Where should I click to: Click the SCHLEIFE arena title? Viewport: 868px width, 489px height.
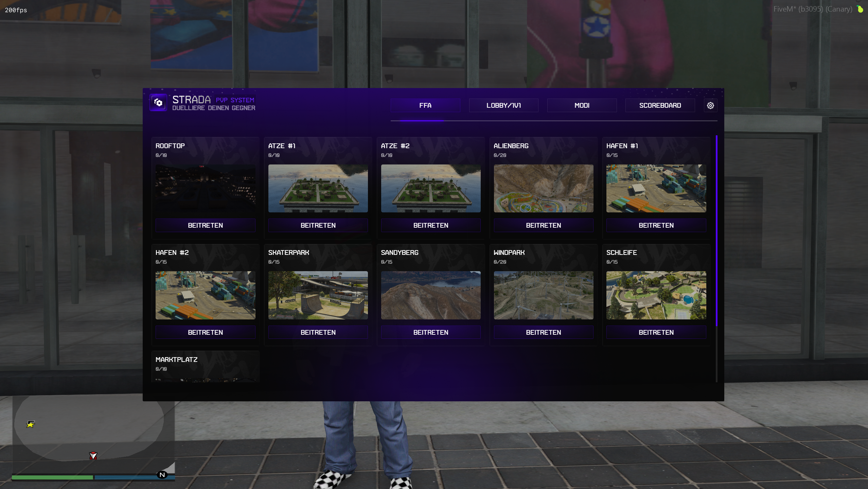coord(622,252)
